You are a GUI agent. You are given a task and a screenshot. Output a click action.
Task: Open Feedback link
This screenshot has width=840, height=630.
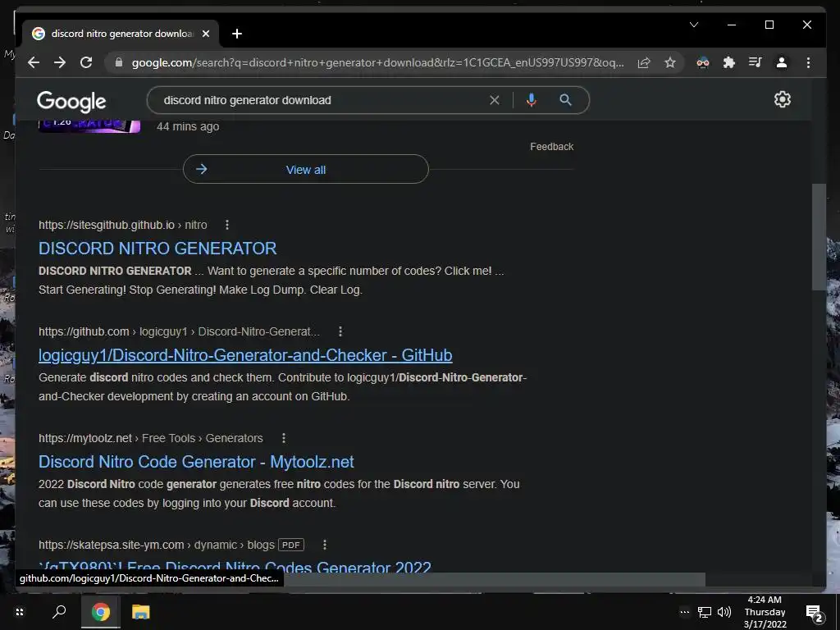point(552,147)
